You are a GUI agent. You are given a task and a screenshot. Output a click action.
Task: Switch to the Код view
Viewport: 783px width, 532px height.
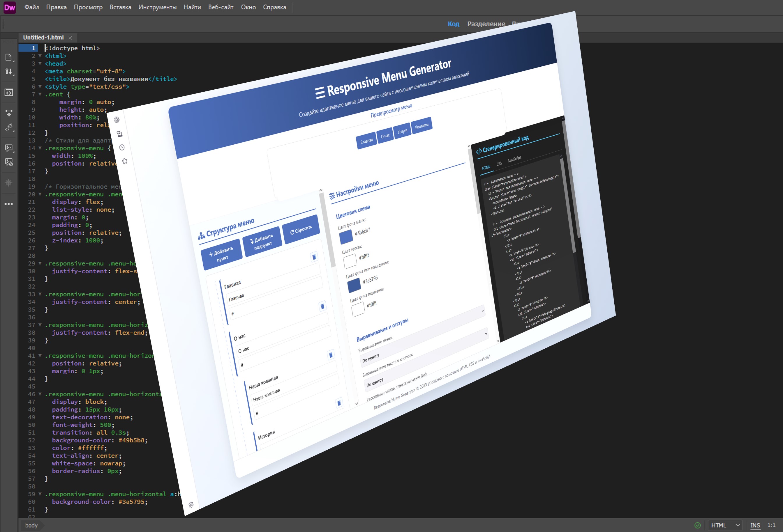click(x=453, y=24)
